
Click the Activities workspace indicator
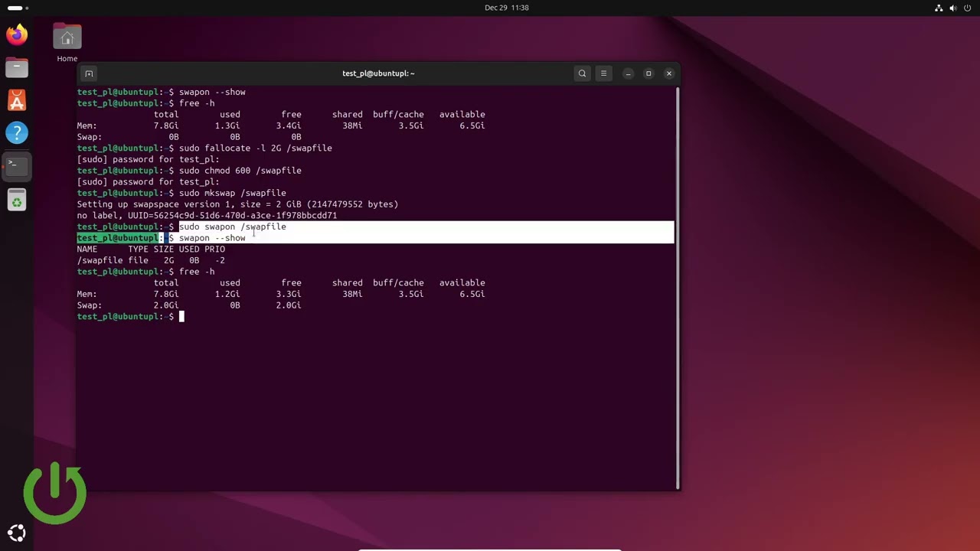(x=18, y=8)
